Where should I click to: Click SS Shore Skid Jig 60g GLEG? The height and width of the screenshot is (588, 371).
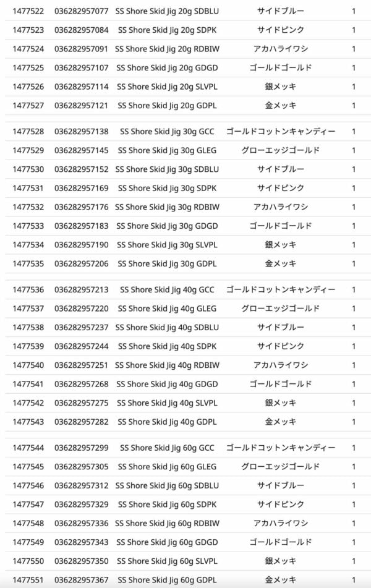pos(168,467)
